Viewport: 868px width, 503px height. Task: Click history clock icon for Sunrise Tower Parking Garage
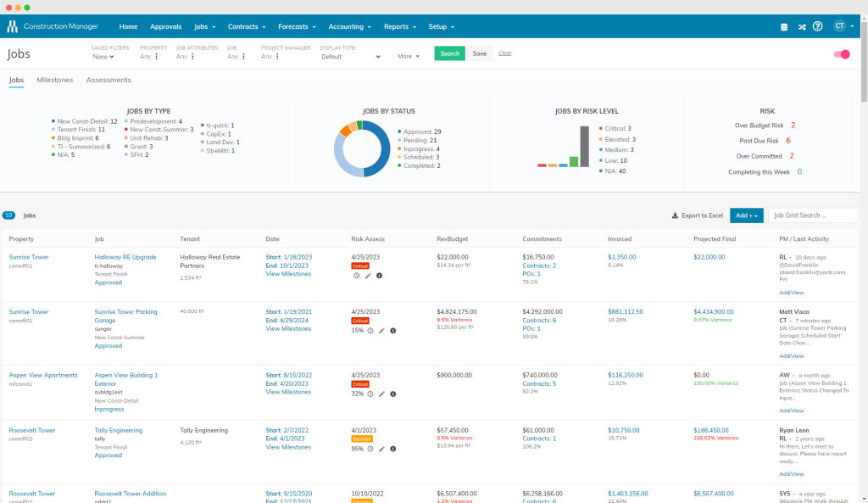(x=370, y=331)
